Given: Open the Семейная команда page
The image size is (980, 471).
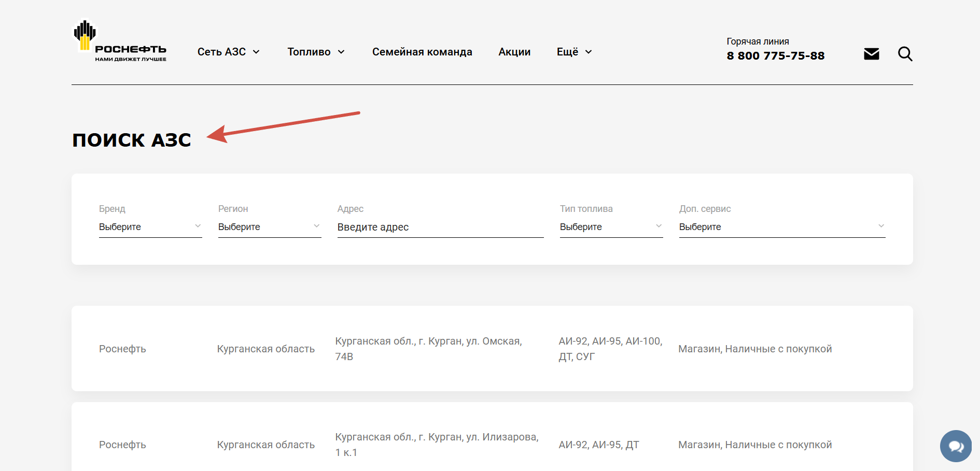Looking at the screenshot, I should pyautogui.click(x=422, y=52).
